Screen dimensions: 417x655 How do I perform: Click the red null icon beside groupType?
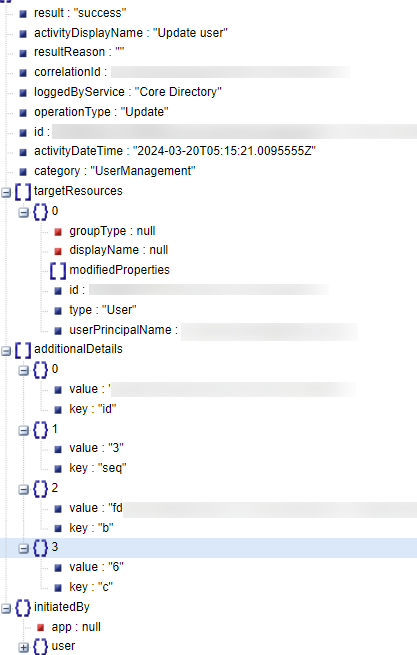coord(58,232)
